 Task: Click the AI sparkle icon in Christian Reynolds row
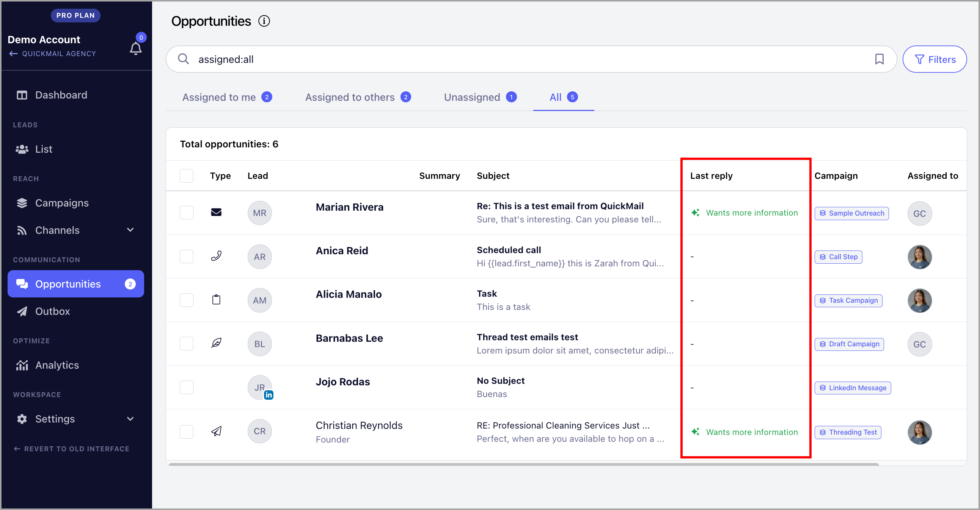click(x=696, y=432)
